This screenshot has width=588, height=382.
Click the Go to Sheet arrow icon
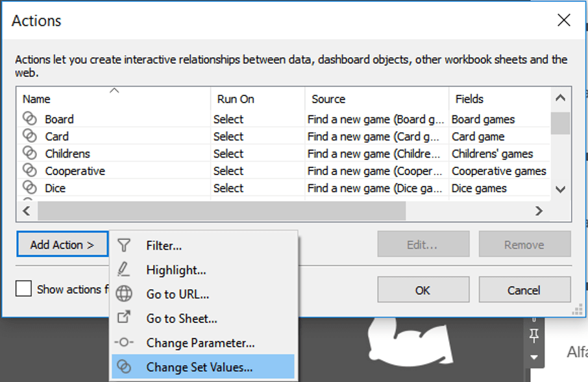[x=123, y=318]
